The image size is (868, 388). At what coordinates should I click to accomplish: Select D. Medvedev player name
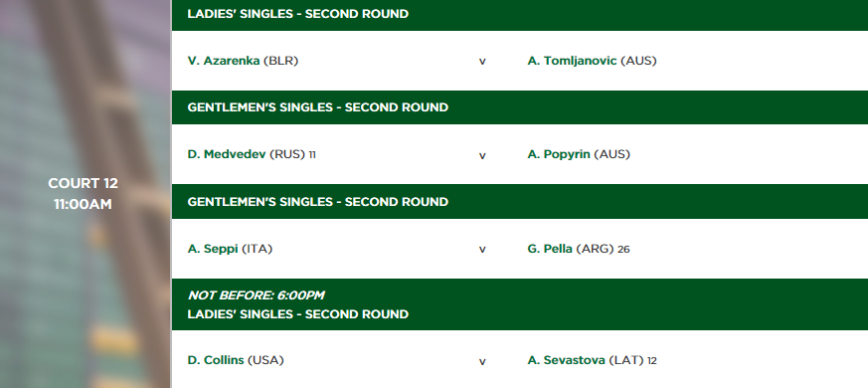(227, 154)
